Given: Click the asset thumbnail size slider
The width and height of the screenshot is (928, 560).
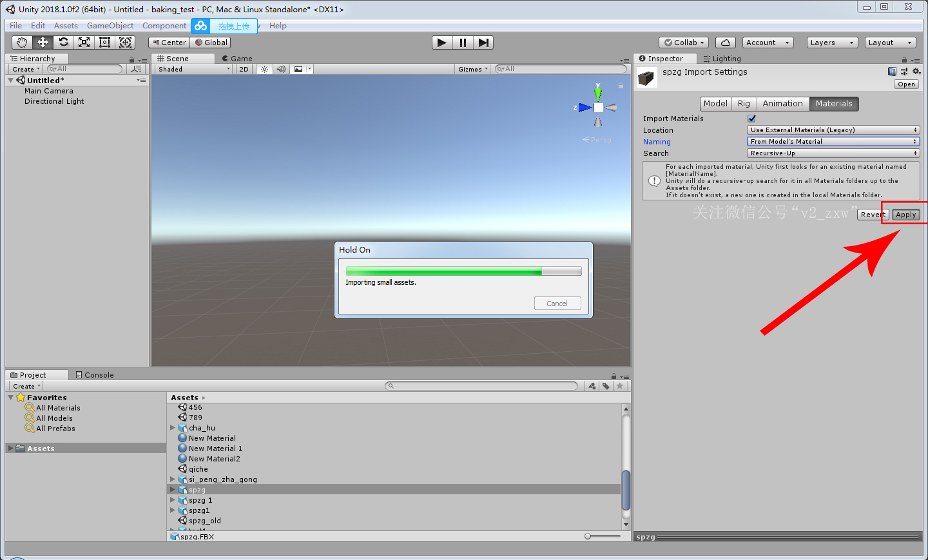Looking at the screenshot, I should point(588,536).
